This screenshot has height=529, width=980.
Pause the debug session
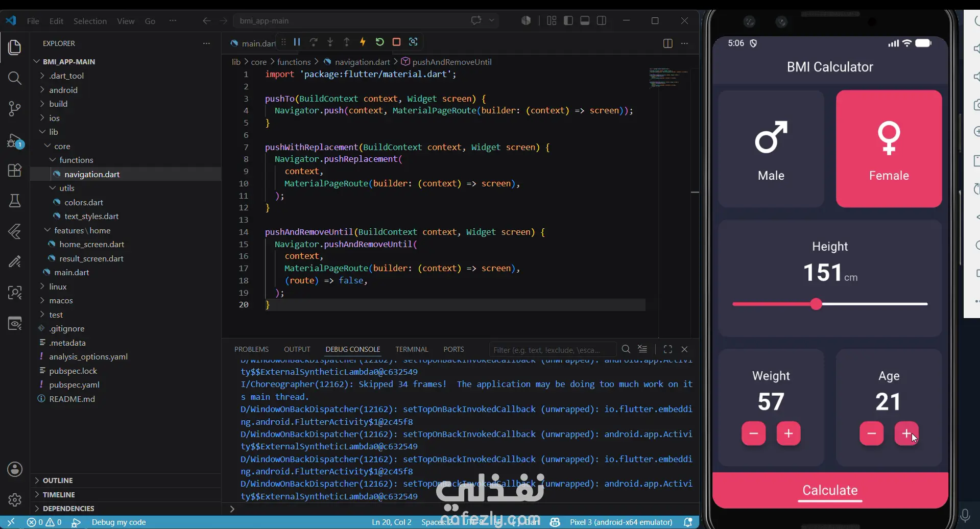click(x=297, y=42)
